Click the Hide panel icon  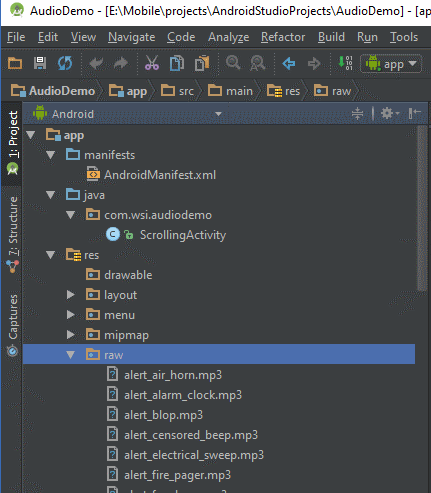415,113
